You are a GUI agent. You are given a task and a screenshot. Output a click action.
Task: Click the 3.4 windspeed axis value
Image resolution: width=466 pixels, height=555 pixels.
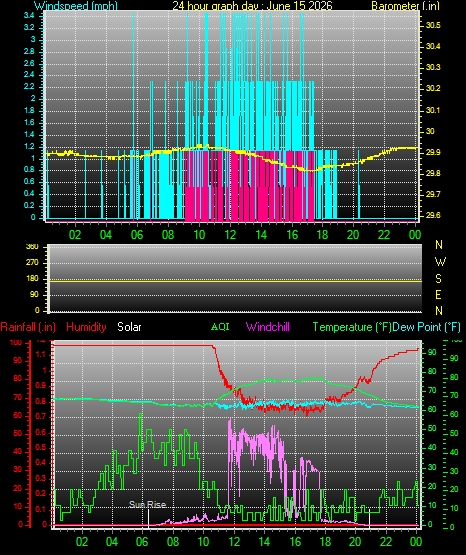pos(29,16)
